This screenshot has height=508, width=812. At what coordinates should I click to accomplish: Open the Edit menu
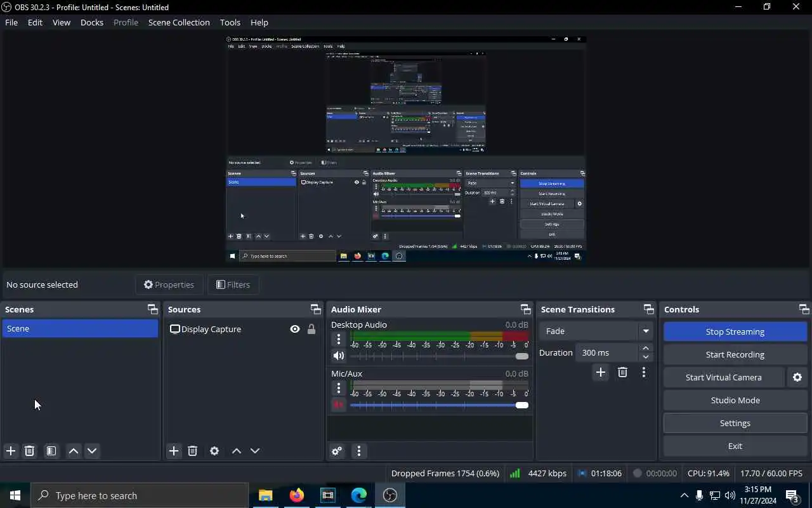coord(35,22)
